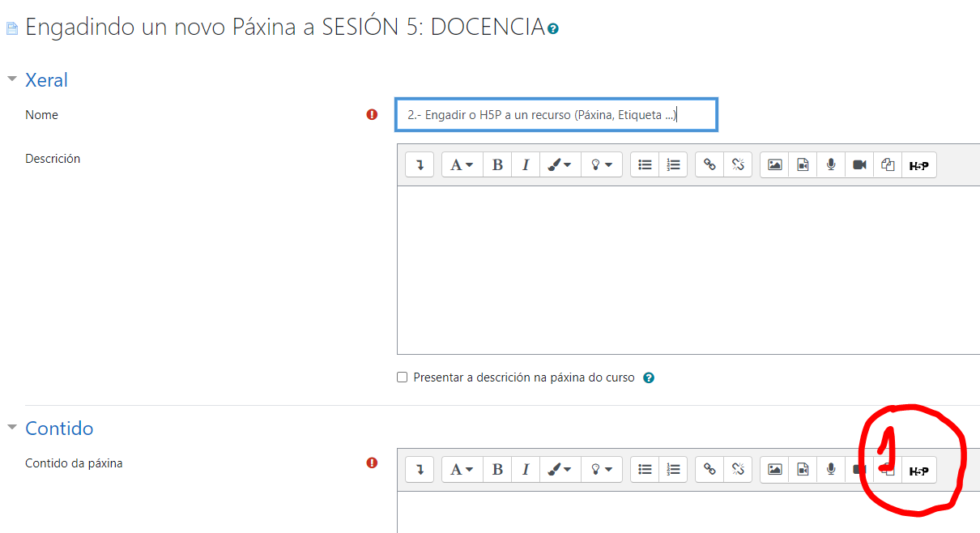Enable Presentar a descrición na páxina do curso

click(403, 377)
